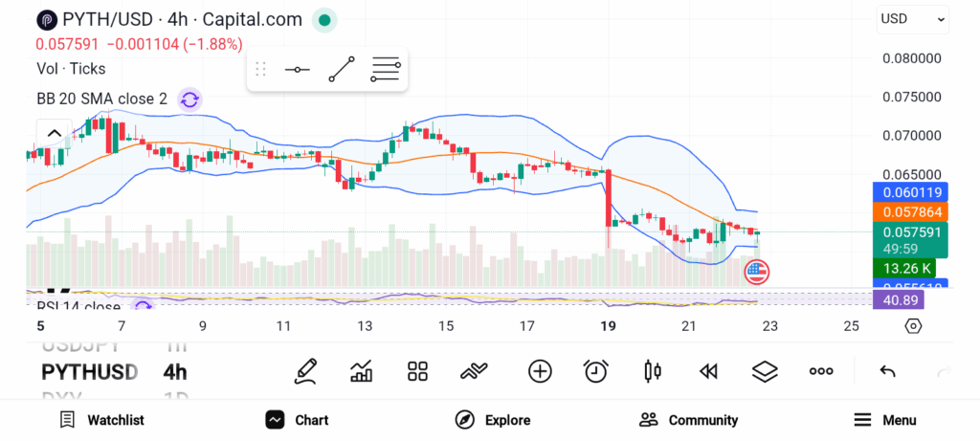Click the purple Bollinger Bands refresh icon
Screen dimensions: 980x441
(189, 99)
